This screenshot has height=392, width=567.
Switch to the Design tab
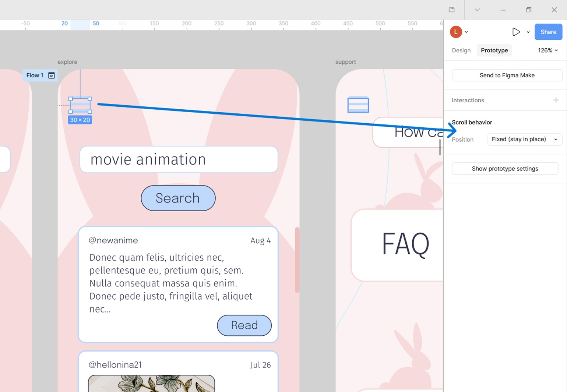pyautogui.click(x=461, y=50)
